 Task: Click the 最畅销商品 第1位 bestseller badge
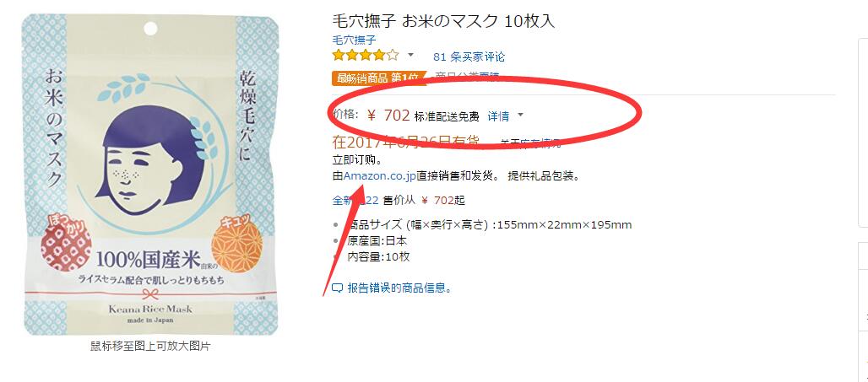coord(379,78)
